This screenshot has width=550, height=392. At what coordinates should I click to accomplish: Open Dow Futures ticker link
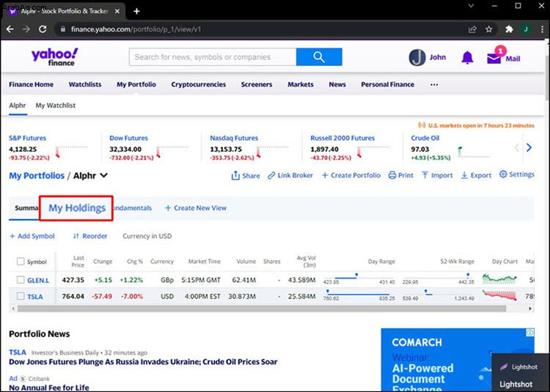pos(129,138)
